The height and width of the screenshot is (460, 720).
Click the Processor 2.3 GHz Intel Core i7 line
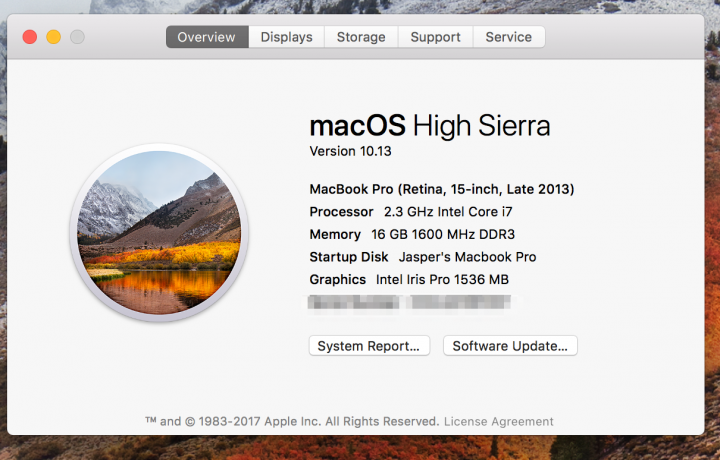411,212
